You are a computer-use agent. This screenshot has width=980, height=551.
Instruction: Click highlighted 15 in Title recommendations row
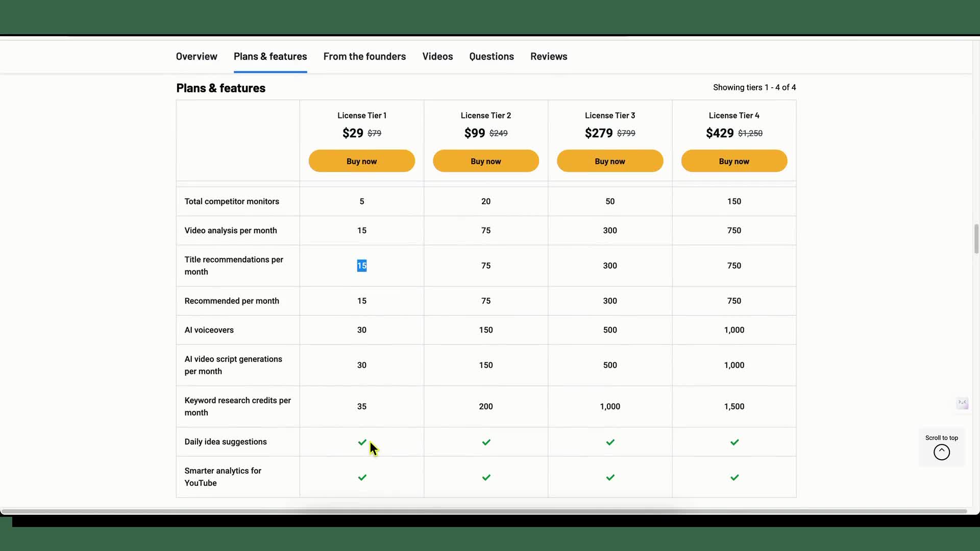[x=361, y=266]
